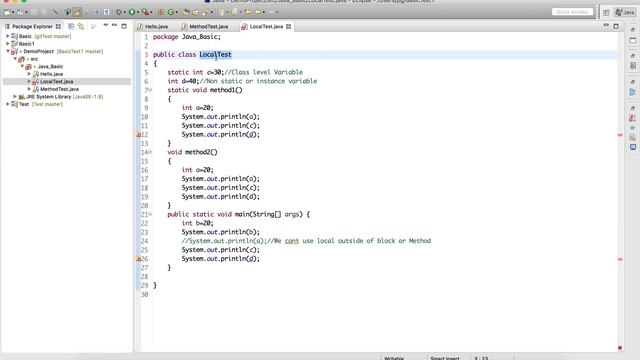The width and height of the screenshot is (640, 360).
Task: Close the LocalTest.java editor tab
Action: tap(289, 27)
